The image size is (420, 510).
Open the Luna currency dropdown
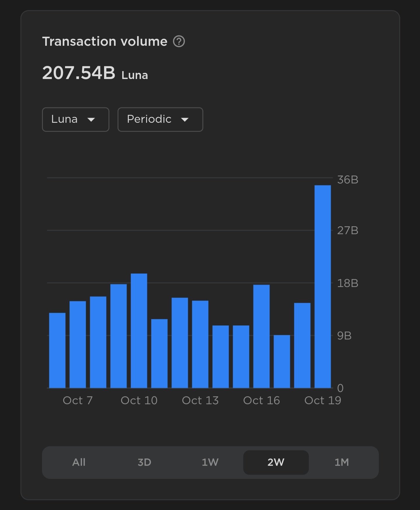(76, 120)
